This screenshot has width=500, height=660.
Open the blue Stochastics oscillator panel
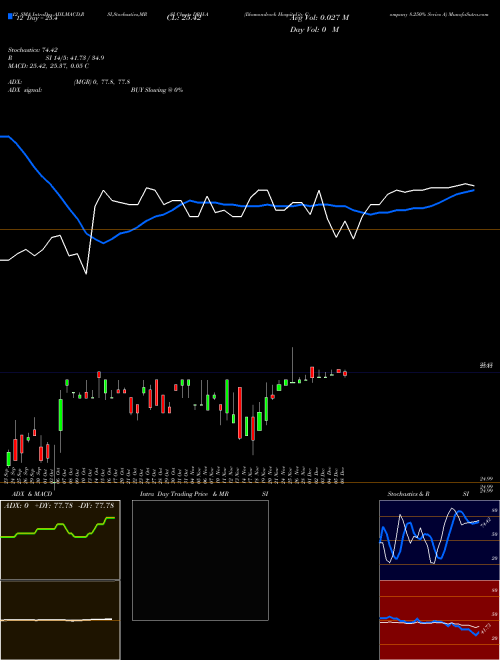click(x=439, y=540)
